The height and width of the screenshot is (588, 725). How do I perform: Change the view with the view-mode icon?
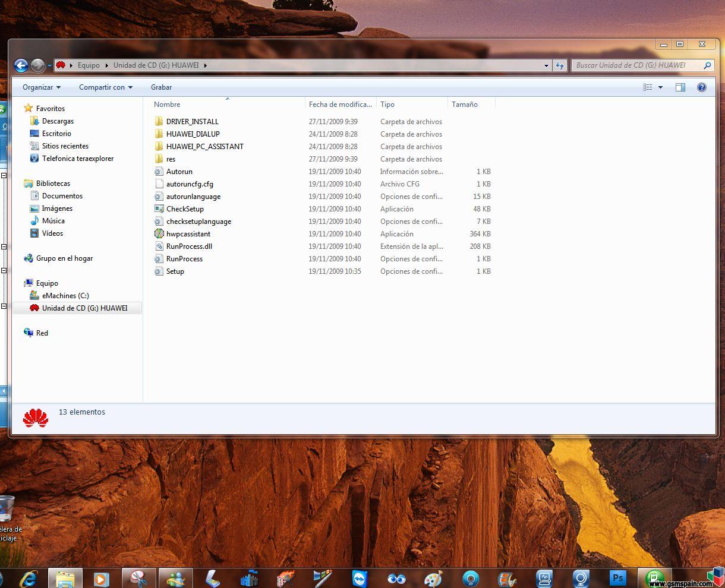(648, 87)
